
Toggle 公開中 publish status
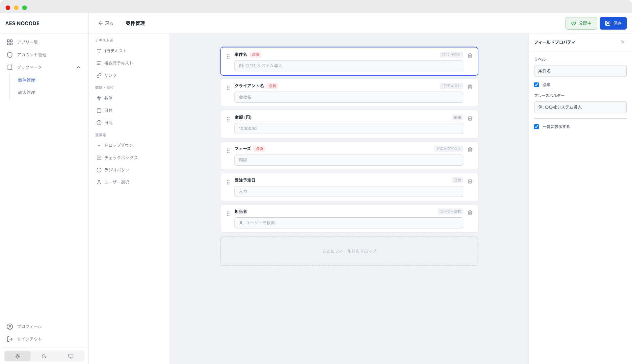(x=581, y=23)
